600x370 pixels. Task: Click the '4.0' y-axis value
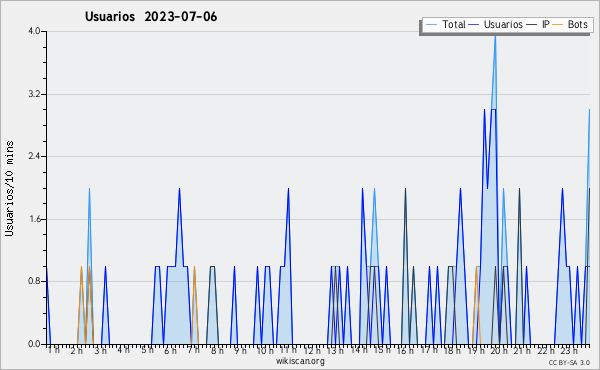click(x=34, y=31)
